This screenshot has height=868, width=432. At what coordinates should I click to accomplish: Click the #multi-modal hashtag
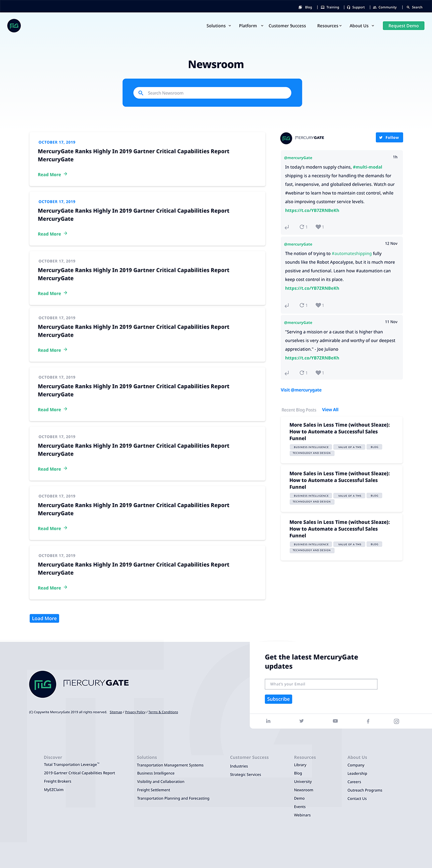point(368,167)
